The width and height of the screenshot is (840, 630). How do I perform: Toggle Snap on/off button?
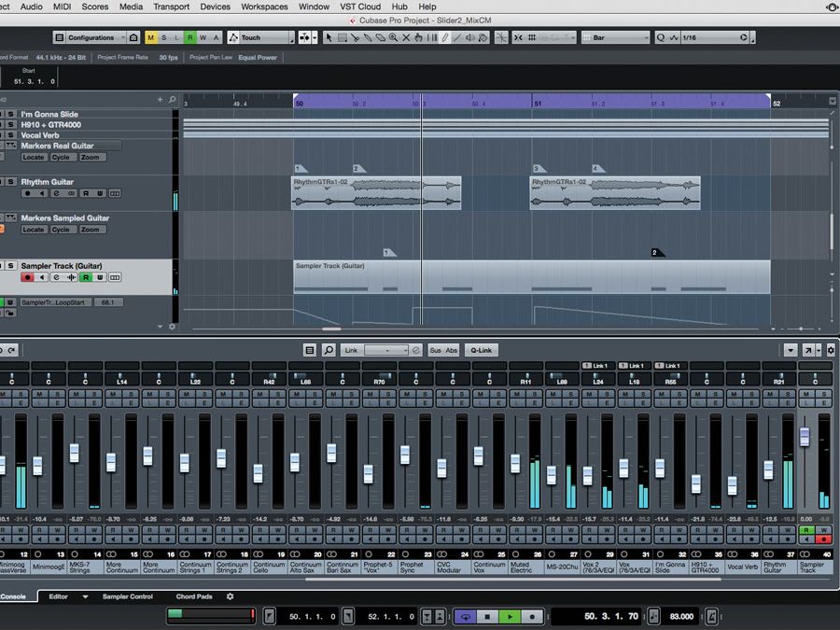[x=518, y=37]
